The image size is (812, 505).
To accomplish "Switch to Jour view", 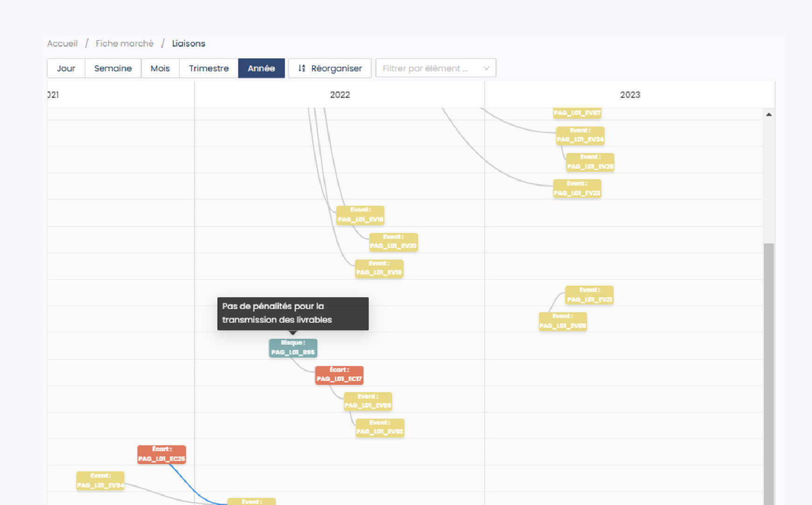I will [x=66, y=68].
